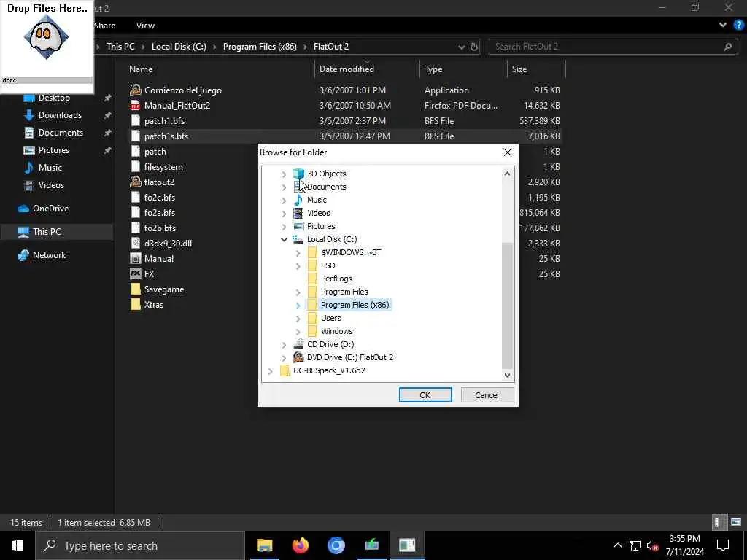
Task: Sort files by Name column header
Action: tap(141, 69)
